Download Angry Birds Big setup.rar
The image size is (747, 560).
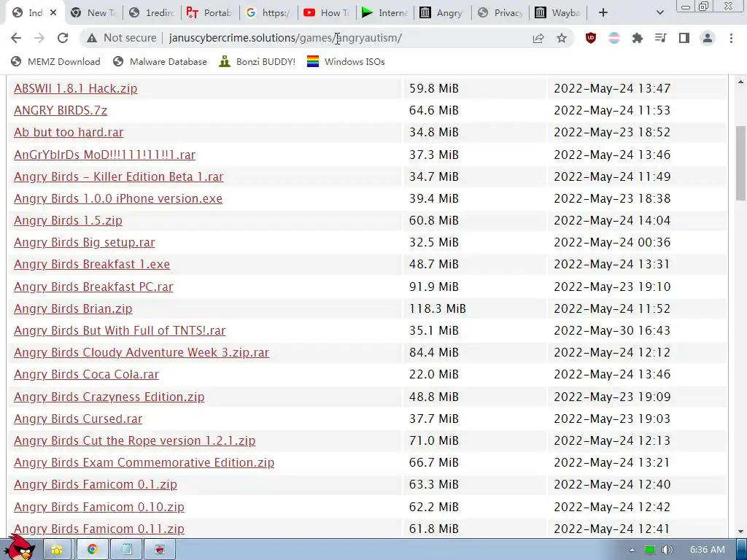click(x=85, y=242)
